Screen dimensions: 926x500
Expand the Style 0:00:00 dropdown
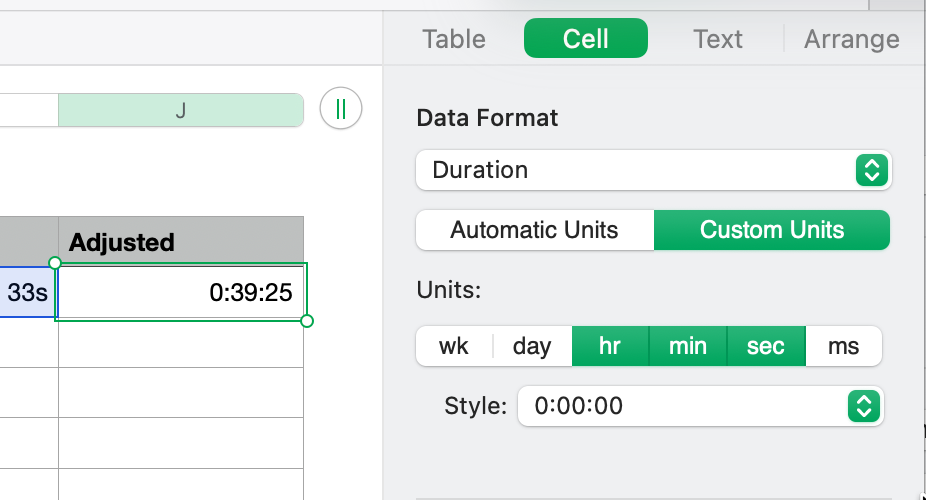(x=700, y=406)
